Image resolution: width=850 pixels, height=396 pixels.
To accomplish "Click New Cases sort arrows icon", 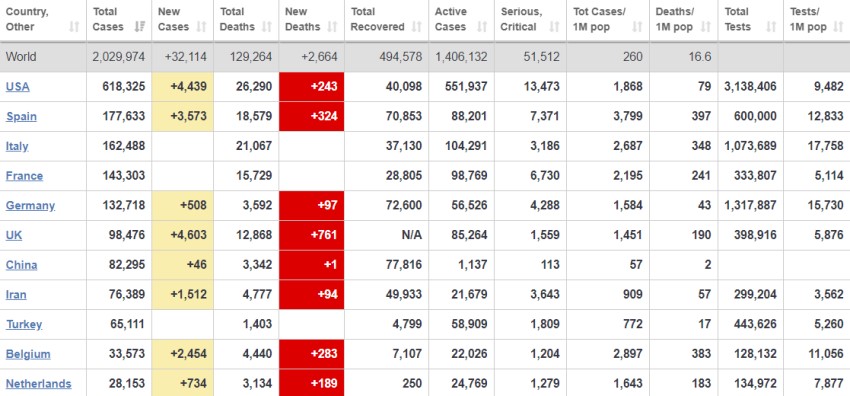I will [201, 27].
